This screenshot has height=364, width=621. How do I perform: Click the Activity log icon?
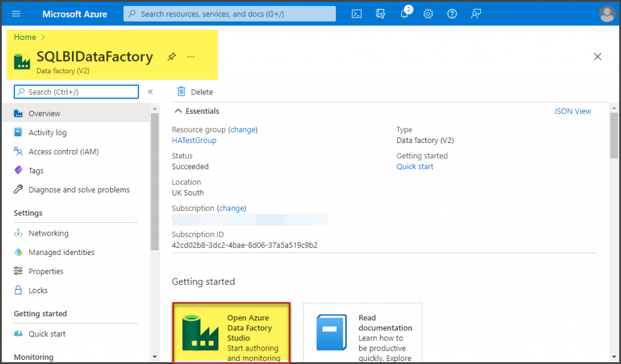coord(18,132)
